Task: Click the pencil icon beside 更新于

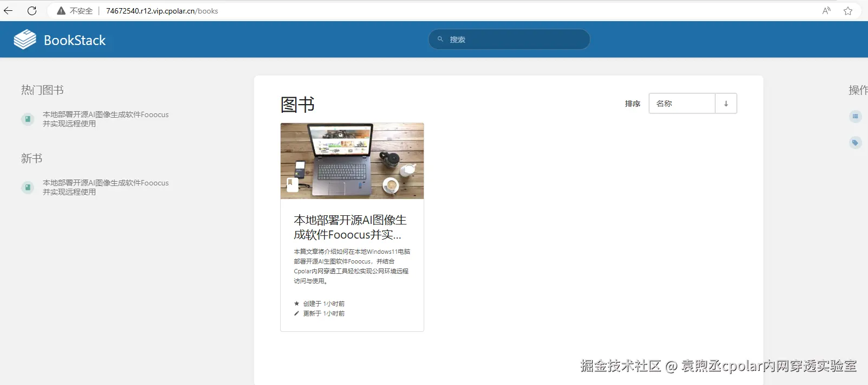Action: tap(296, 313)
